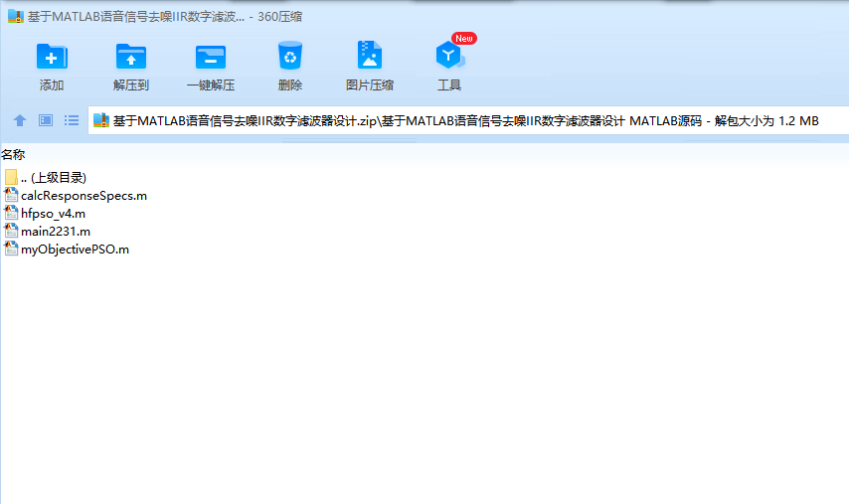This screenshot has height=504, width=849.
Task: Click the Add (添加) toolbar icon
Action: (52, 57)
